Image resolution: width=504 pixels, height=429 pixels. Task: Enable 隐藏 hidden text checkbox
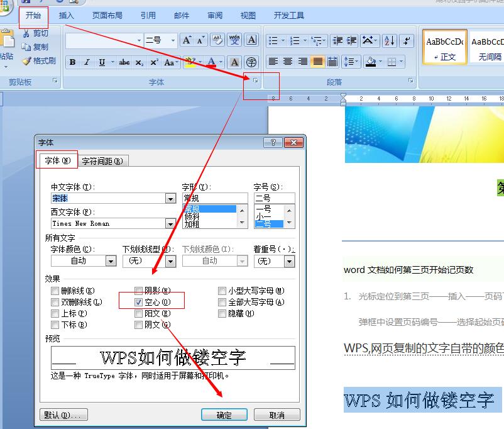tap(222, 313)
